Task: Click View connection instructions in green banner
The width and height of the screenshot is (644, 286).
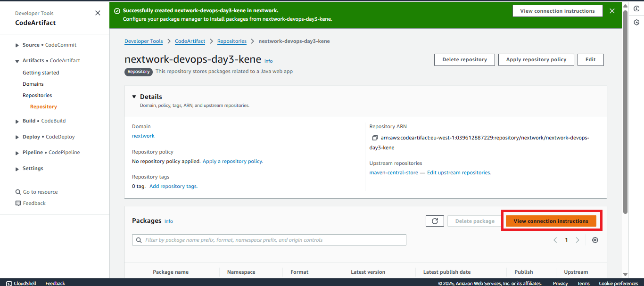Action: click(557, 11)
